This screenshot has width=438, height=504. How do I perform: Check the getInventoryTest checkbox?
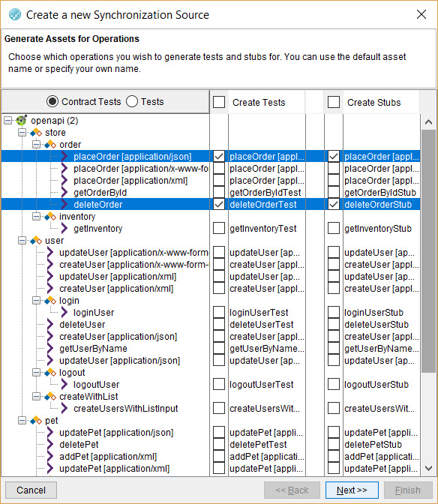(x=219, y=229)
